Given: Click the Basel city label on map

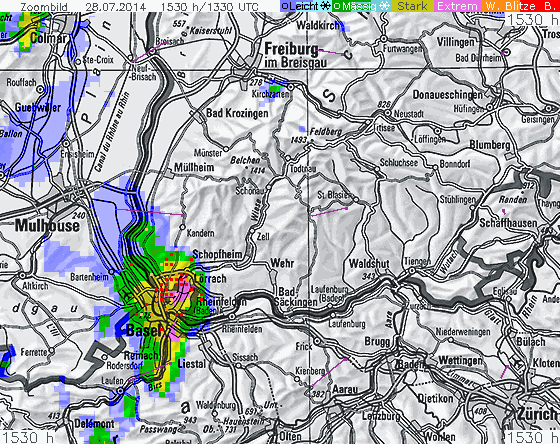Looking at the screenshot, I should click(x=142, y=330).
